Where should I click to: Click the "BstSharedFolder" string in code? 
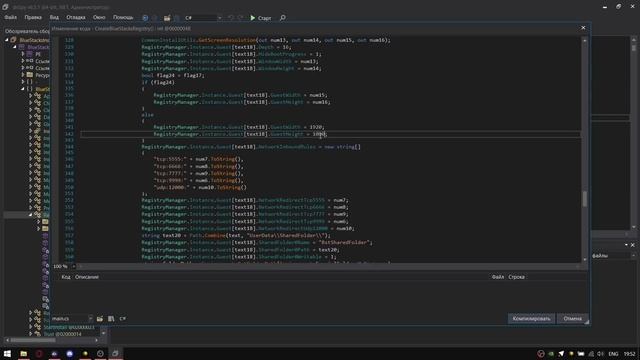coord(344,242)
